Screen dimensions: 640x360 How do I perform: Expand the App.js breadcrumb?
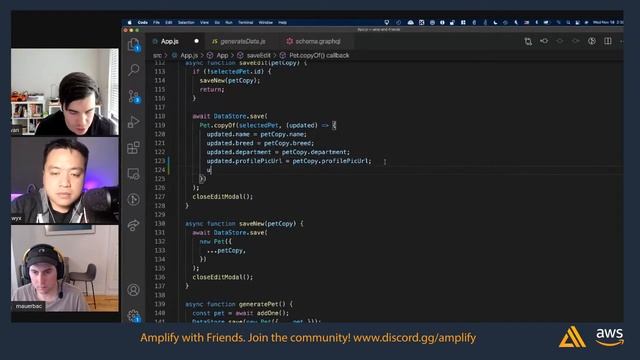click(x=189, y=56)
